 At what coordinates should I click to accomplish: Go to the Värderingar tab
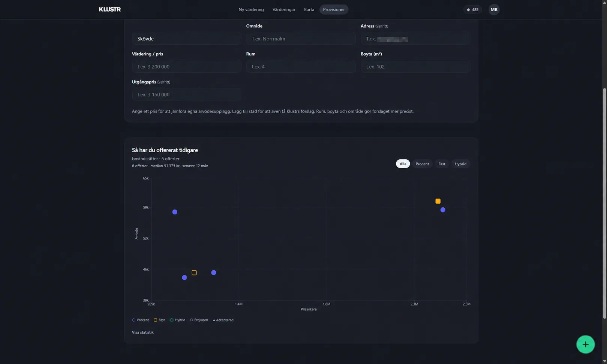pyautogui.click(x=284, y=10)
